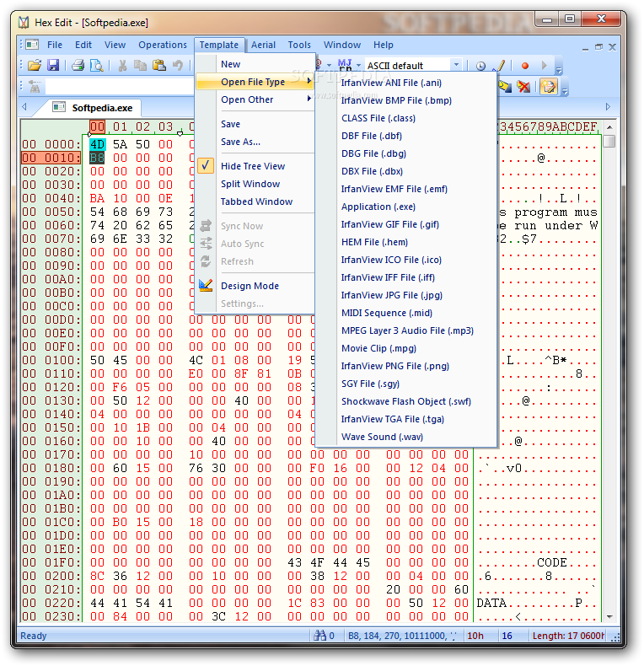Click the Find binoculars icon

coord(35,87)
